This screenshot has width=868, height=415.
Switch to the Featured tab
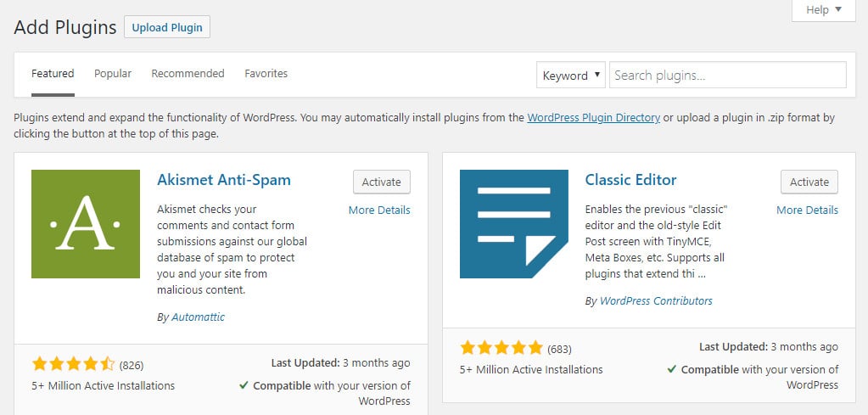53,74
